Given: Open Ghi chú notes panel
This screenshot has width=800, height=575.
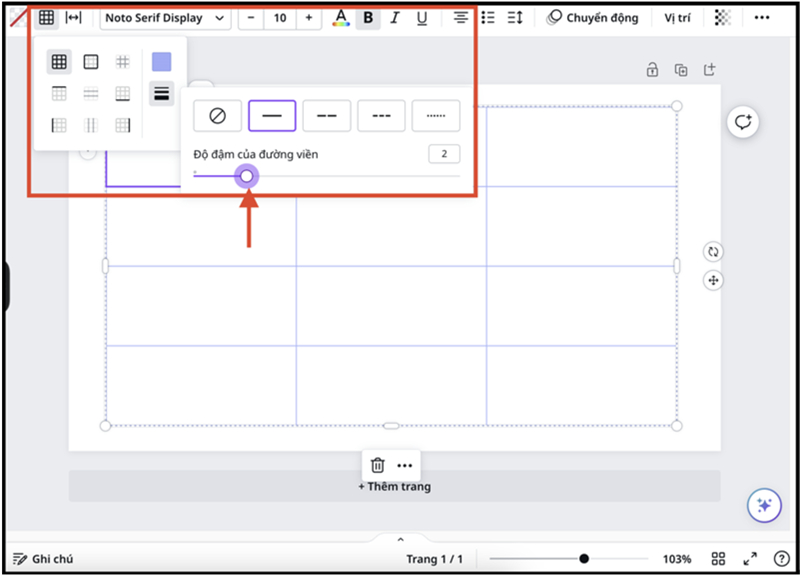Looking at the screenshot, I should pyautogui.click(x=43, y=559).
